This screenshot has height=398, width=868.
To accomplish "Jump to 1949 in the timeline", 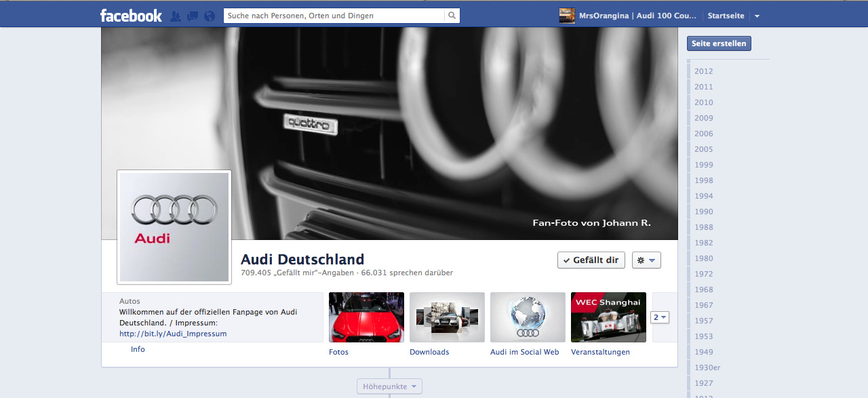I will click(703, 352).
